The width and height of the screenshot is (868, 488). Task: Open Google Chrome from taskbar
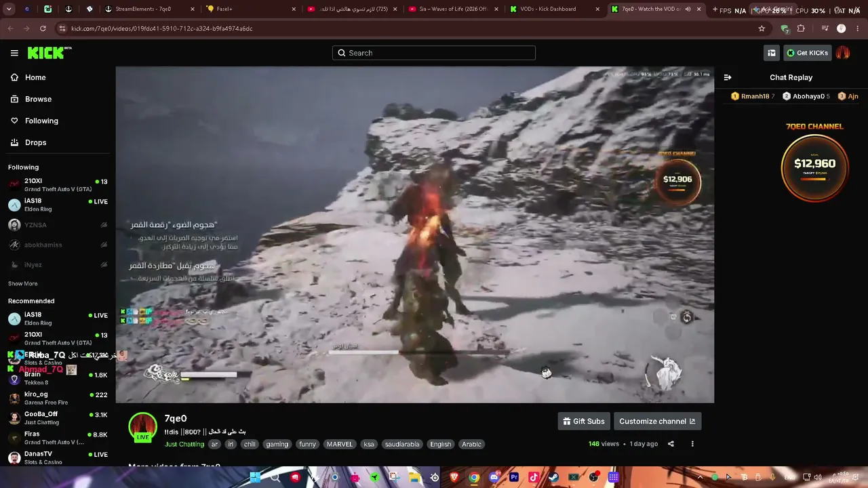[474, 478]
